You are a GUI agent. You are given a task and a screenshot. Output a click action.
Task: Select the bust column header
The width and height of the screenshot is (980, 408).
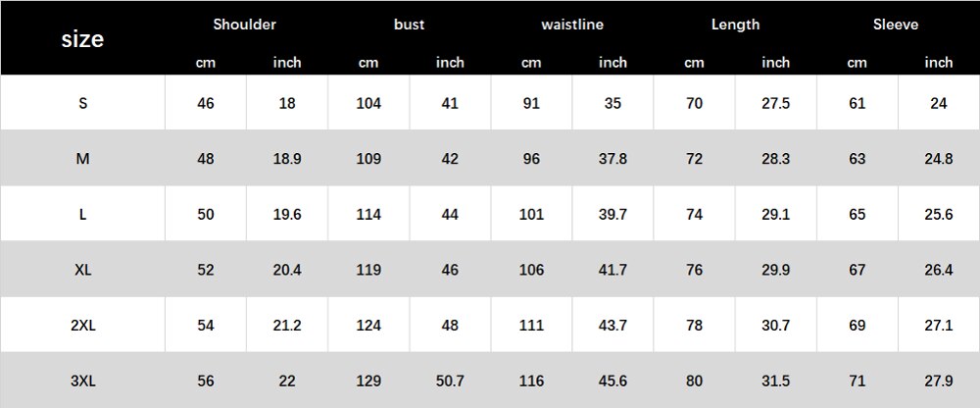click(x=409, y=25)
